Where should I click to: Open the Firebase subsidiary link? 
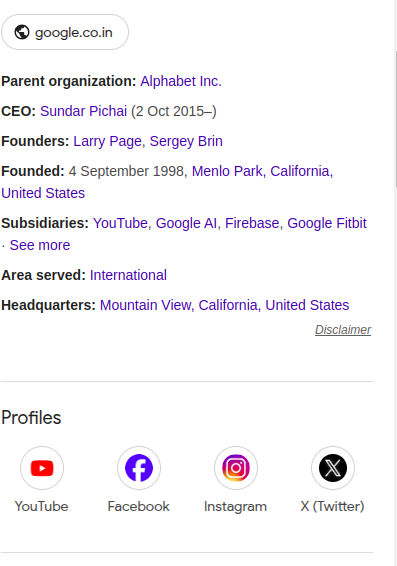tap(252, 223)
